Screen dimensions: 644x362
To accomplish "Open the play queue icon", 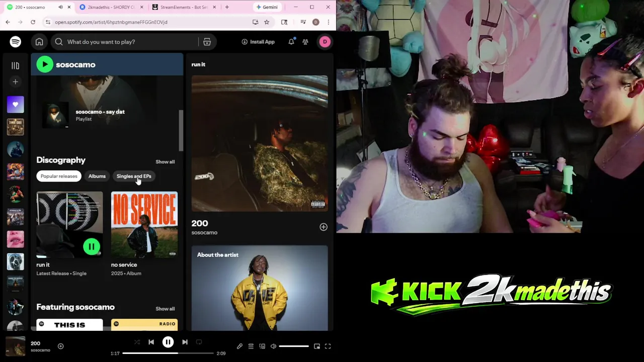I will [x=251, y=346].
